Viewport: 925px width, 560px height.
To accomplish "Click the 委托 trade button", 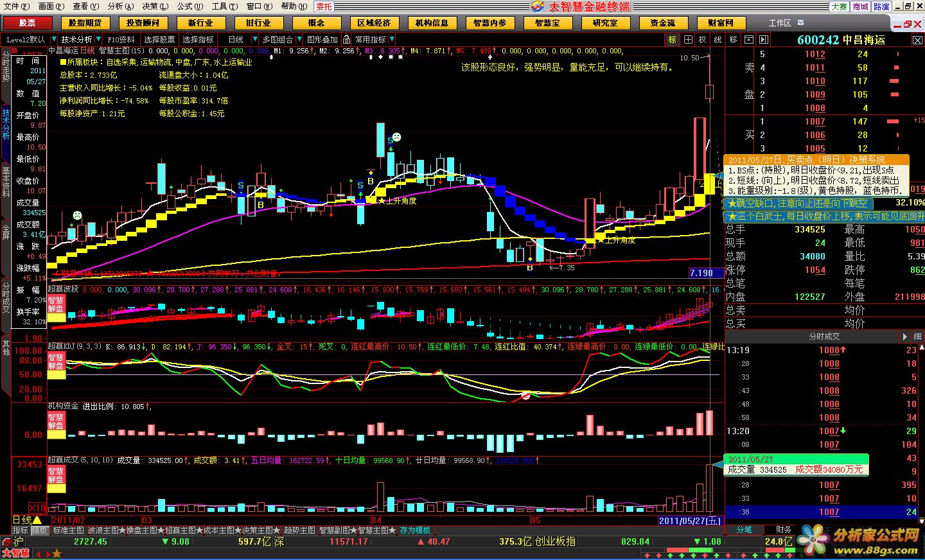I will point(324,6).
